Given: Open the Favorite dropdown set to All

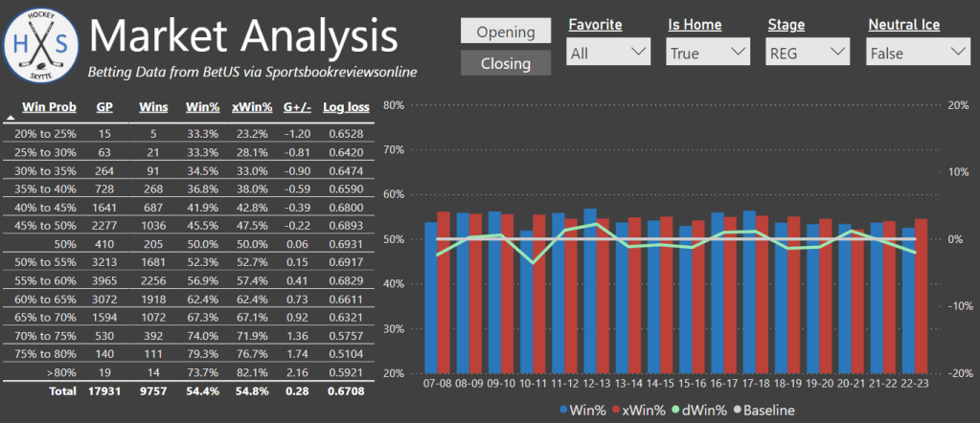Looking at the screenshot, I should tap(609, 54).
